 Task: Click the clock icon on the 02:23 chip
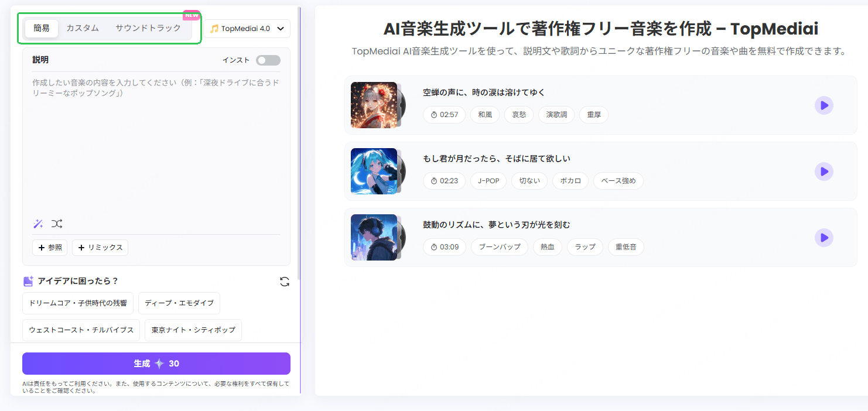coord(434,181)
